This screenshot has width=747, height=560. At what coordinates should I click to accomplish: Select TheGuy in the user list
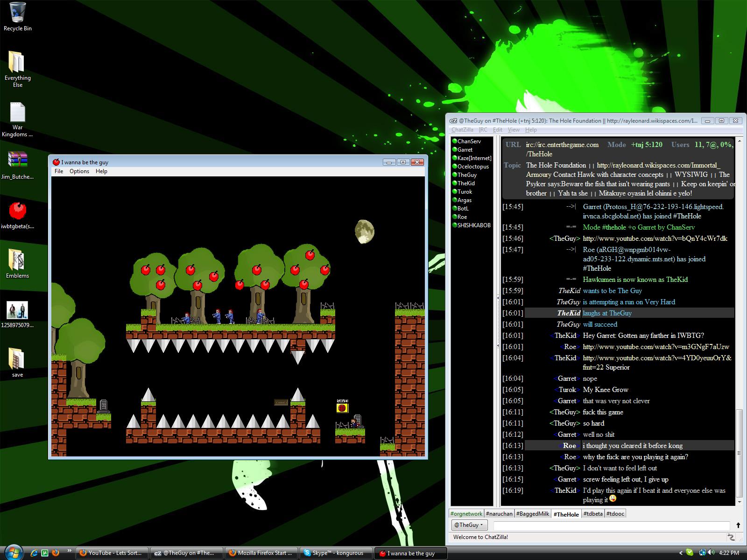(x=472, y=175)
